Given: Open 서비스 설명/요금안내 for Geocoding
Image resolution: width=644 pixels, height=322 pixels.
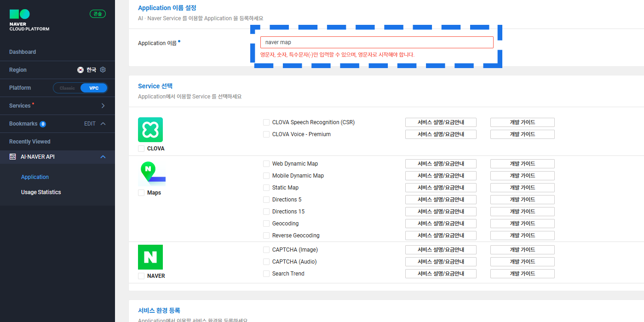Looking at the screenshot, I should click(441, 224).
